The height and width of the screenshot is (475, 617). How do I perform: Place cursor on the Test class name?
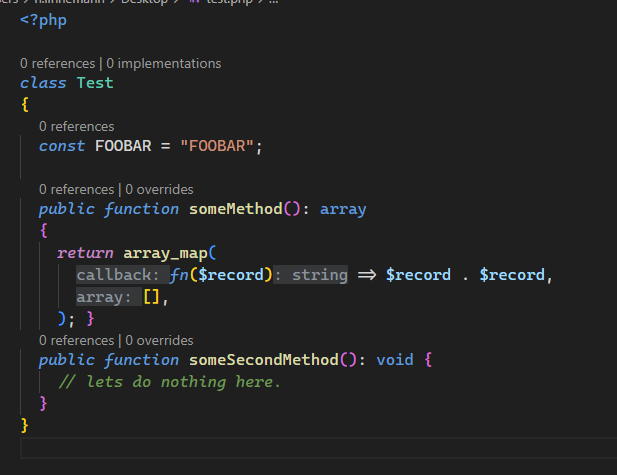point(95,83)
